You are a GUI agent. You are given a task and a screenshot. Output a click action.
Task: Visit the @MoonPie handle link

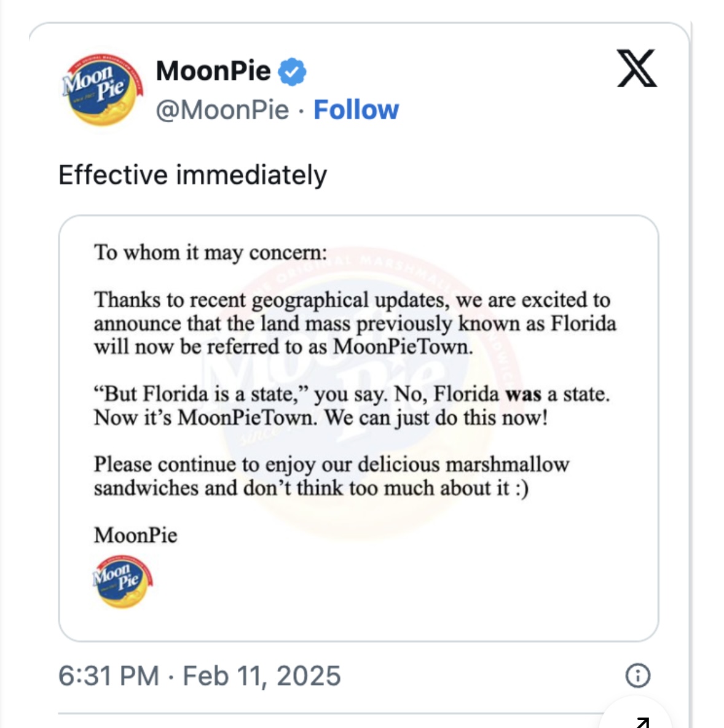(222, 111)
